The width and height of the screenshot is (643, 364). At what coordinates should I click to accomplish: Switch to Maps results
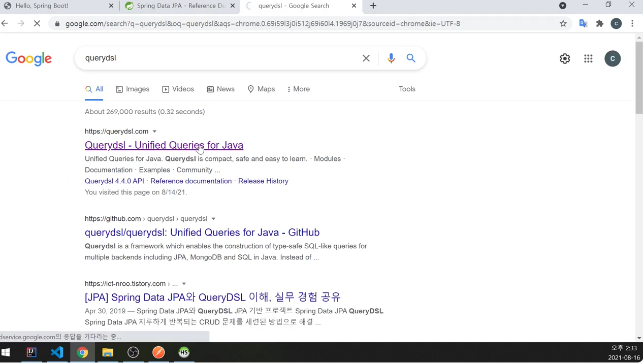pyautogui.click(x=261, y=89)
